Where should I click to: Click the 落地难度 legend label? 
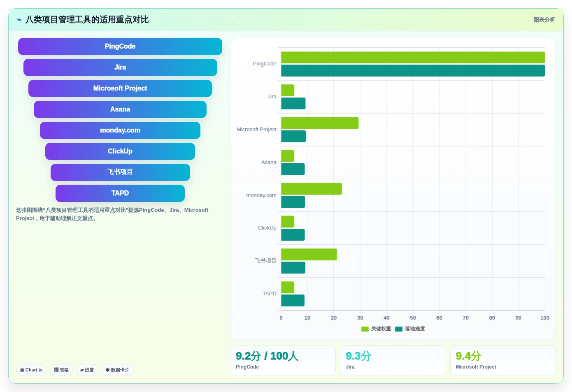415,329
